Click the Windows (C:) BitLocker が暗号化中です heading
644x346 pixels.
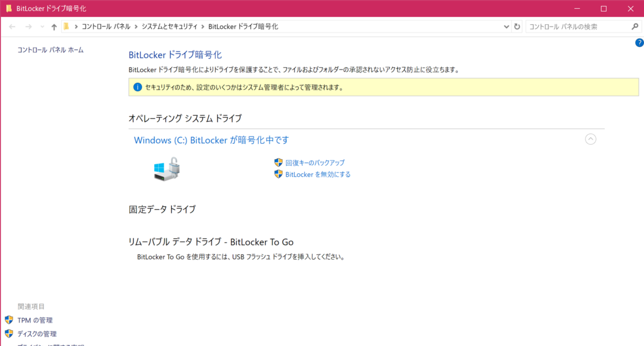tap(211, 140)
